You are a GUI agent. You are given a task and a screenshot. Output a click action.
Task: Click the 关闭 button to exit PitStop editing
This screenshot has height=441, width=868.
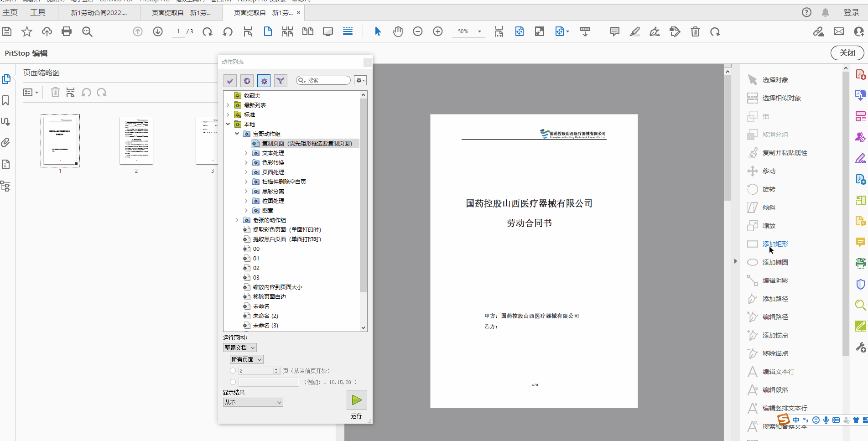847,52
